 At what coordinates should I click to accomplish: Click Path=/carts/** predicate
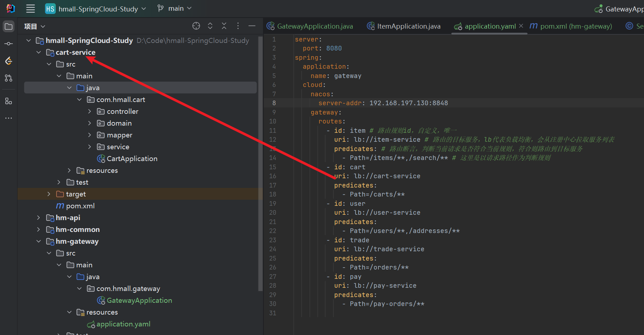pyautogui.click(x=377, y=194)
